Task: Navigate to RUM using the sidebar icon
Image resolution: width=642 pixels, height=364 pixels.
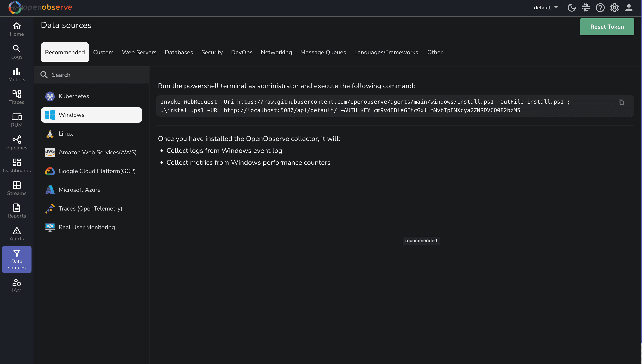Action: point(17,119)
